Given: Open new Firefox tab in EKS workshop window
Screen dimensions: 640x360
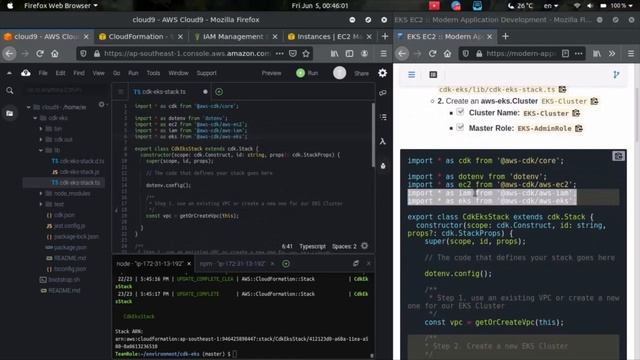Looking at the screenshot, I should click(x=505, y=36).
